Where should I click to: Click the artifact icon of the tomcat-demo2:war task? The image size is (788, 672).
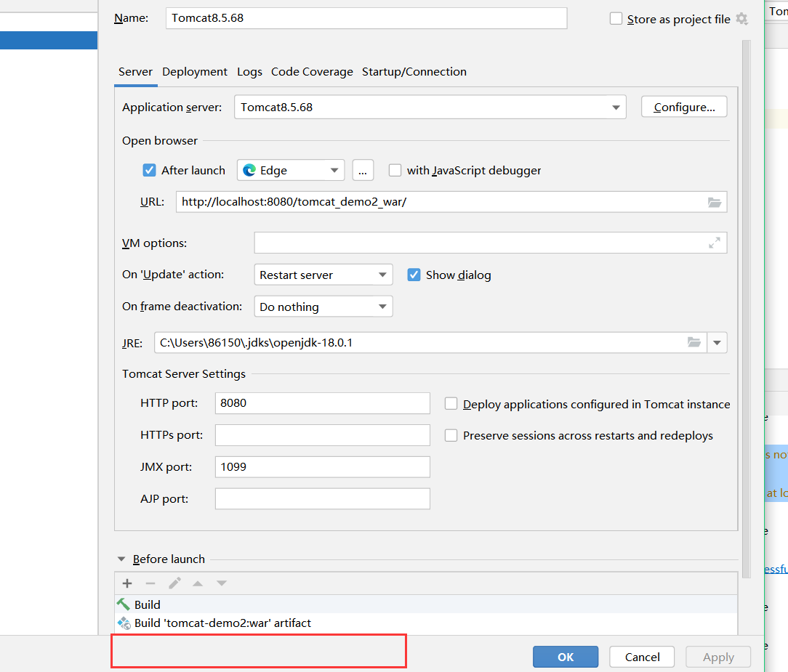click(x=124, y=623)
